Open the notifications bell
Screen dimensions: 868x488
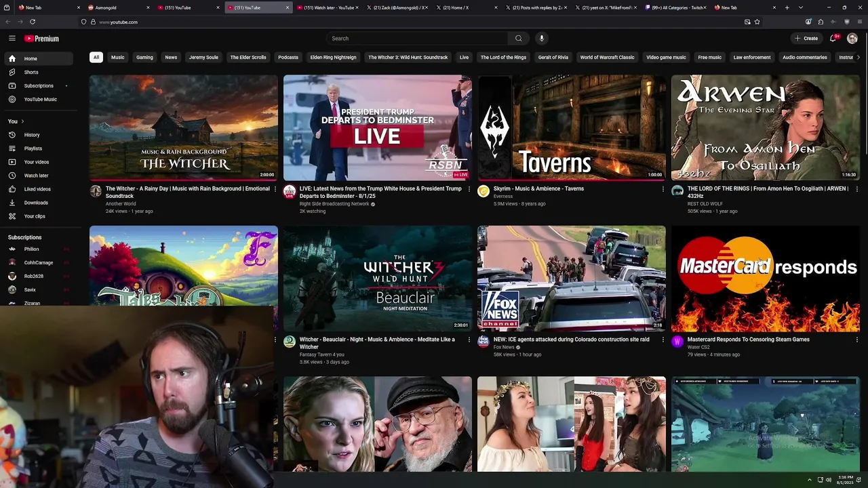pyautogui.click(x=834, y=39)
